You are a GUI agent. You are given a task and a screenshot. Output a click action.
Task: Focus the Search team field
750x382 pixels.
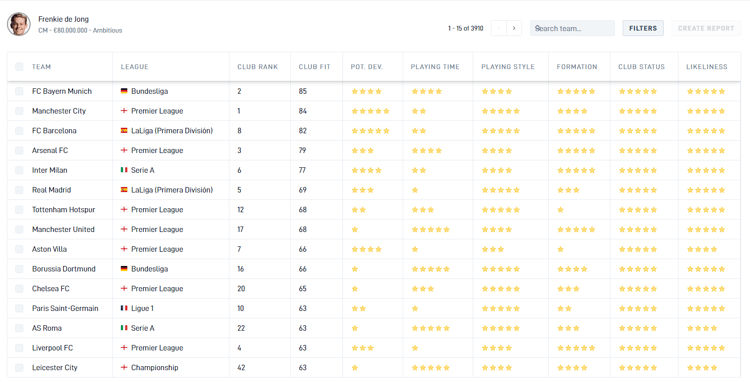click(572, 28)
